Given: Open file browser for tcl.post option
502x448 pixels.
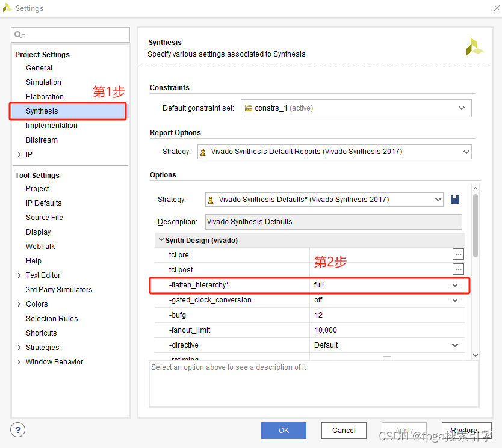Looking at the screenshot, I should pos(458,269).
